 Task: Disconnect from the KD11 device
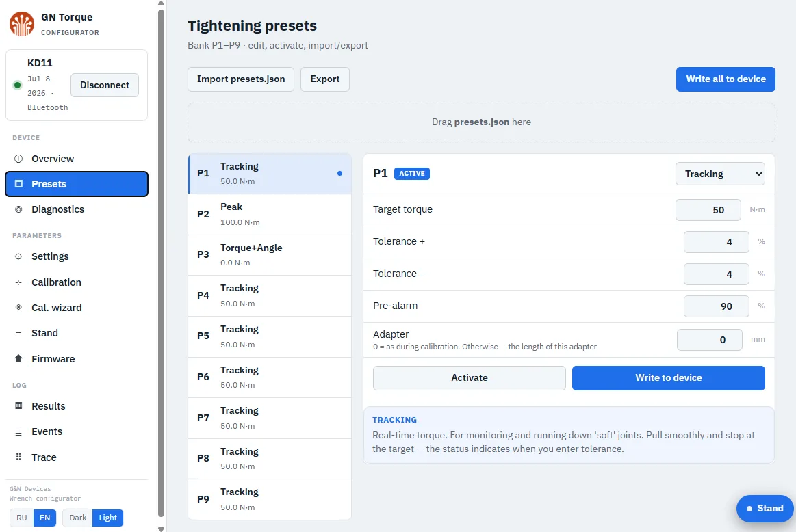(105, 85)
